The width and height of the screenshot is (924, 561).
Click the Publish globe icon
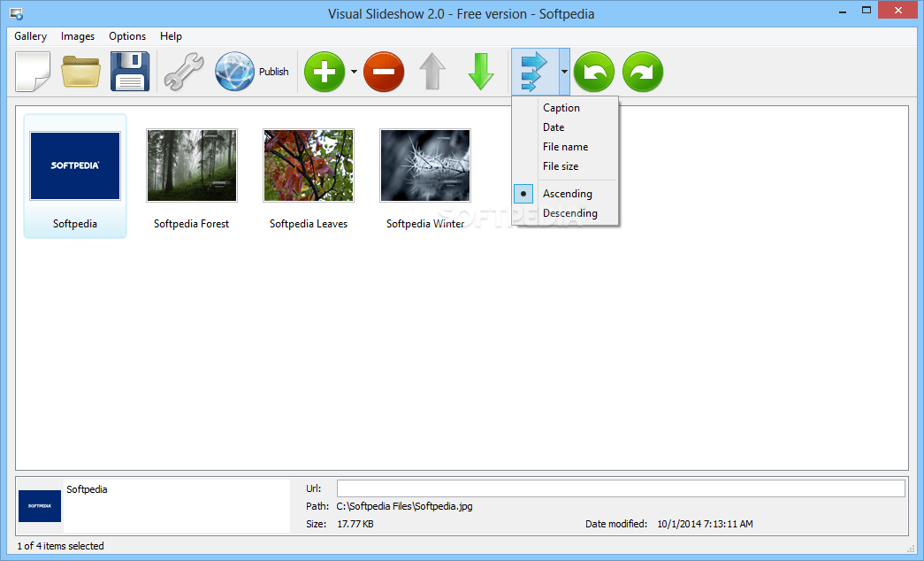click(234, 72)
